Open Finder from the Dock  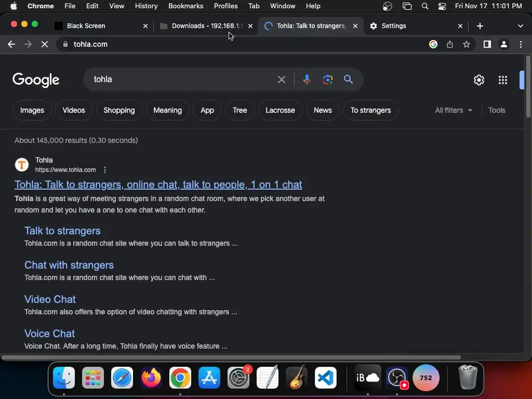64,378
